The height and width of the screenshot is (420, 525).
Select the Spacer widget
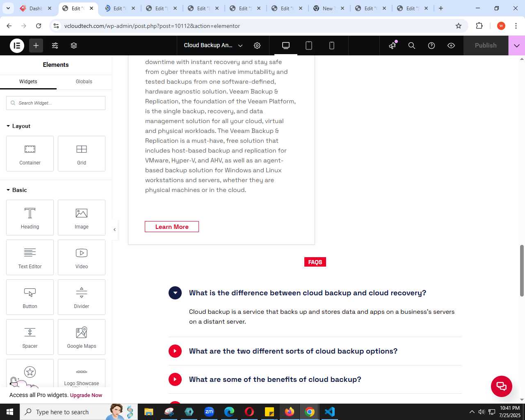tap(30, 337)
